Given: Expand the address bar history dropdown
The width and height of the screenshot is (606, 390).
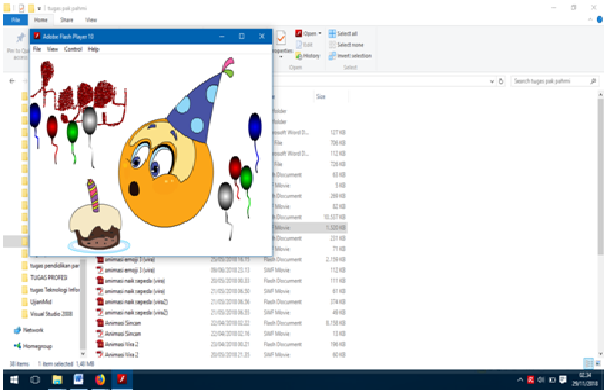Looking at the screenshot, I should click(x=492, y=82).
